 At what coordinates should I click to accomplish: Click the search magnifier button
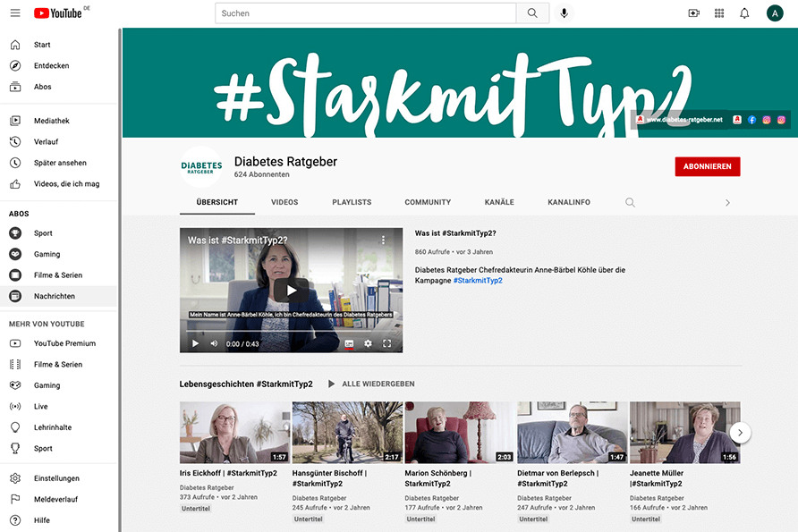pos(532,13)
